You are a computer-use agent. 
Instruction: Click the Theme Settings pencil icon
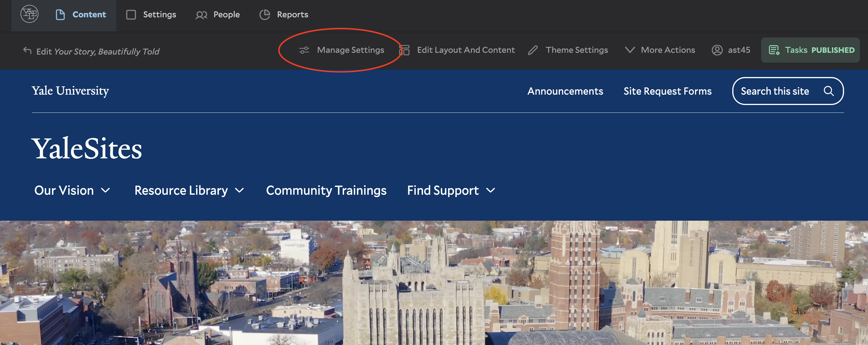(x=533, y=50)
